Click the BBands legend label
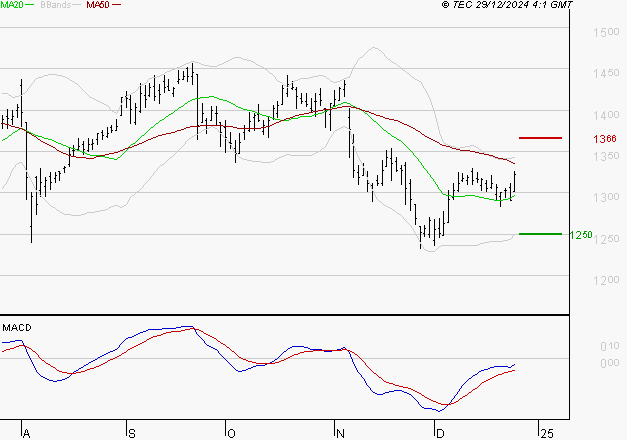627x440 pixels. click(x=56, y=5)
